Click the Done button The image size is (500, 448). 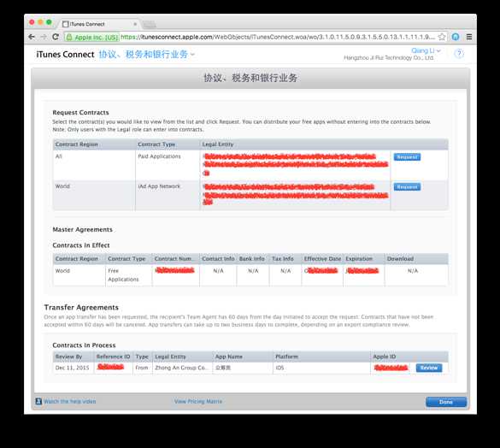(446, 402)
